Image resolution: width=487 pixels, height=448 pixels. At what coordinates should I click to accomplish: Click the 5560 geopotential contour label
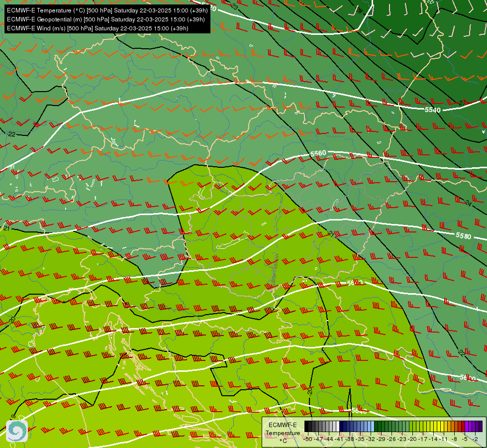[318, 153]
